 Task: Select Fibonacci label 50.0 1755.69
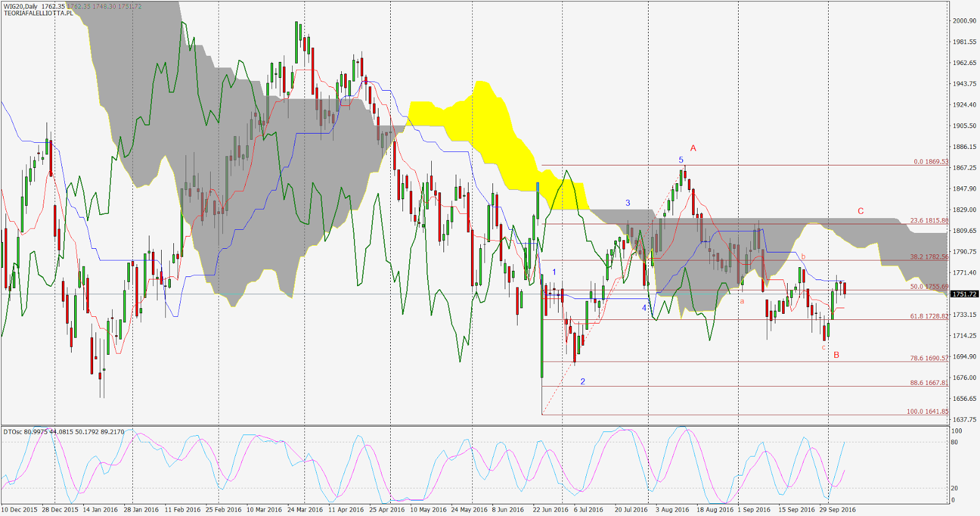pos(929,286)
